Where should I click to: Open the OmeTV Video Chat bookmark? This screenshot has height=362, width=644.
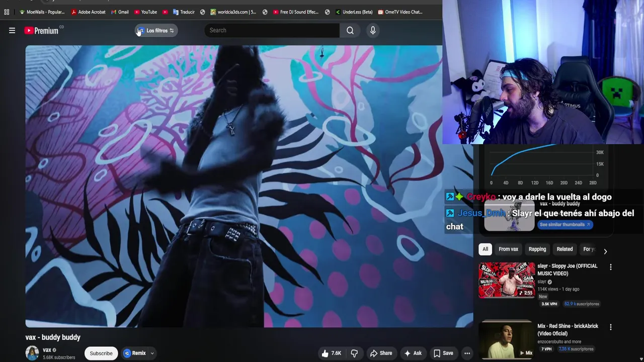(x=400, y=12)
